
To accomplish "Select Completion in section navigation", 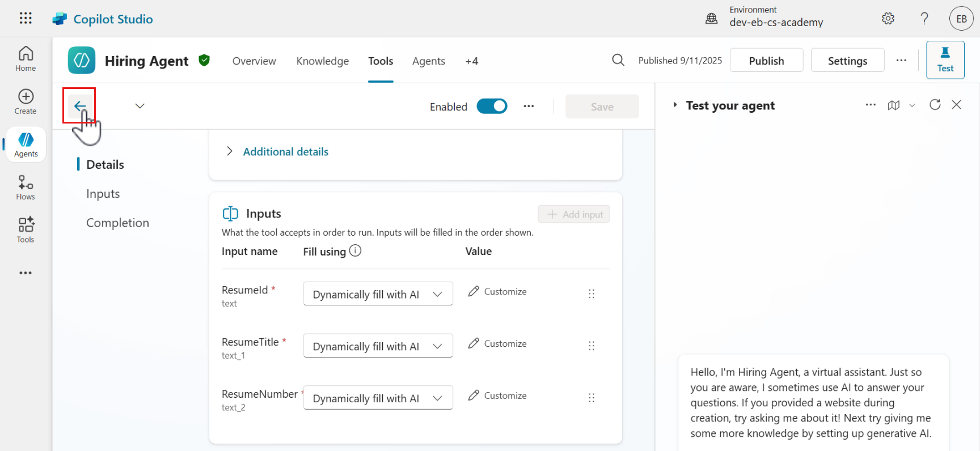I will [117, 223].
